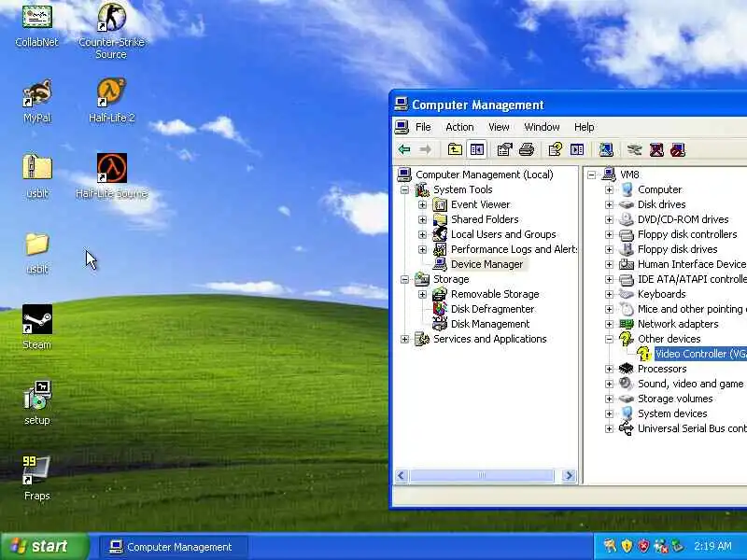This screenshot has width=747, height=560.
Task: Click Performance Logs and Alerts entry
Action: pyautogui.click(x=514, y=249)
